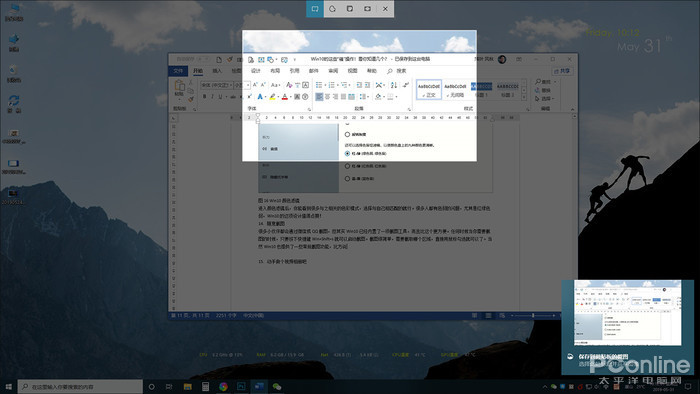Click the Text Effects blue A icon
Viewport: 700px width, 394px height.
(260, 96)
